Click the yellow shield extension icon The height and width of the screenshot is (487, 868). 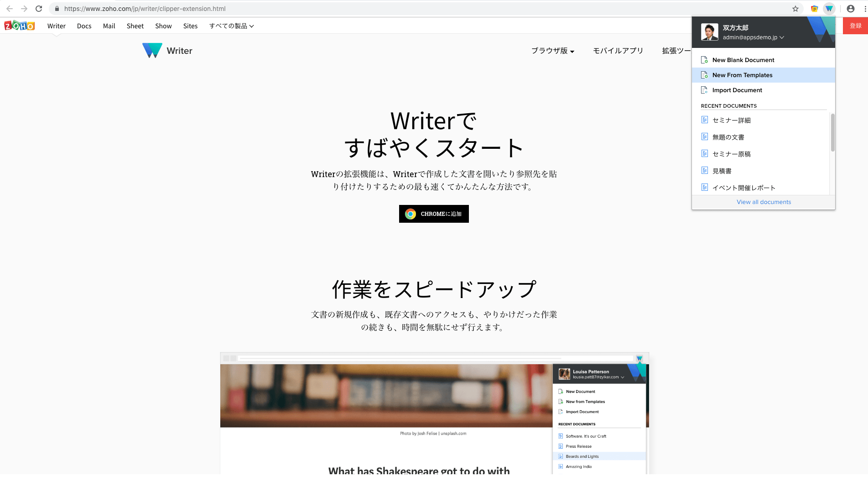(814, 9)
